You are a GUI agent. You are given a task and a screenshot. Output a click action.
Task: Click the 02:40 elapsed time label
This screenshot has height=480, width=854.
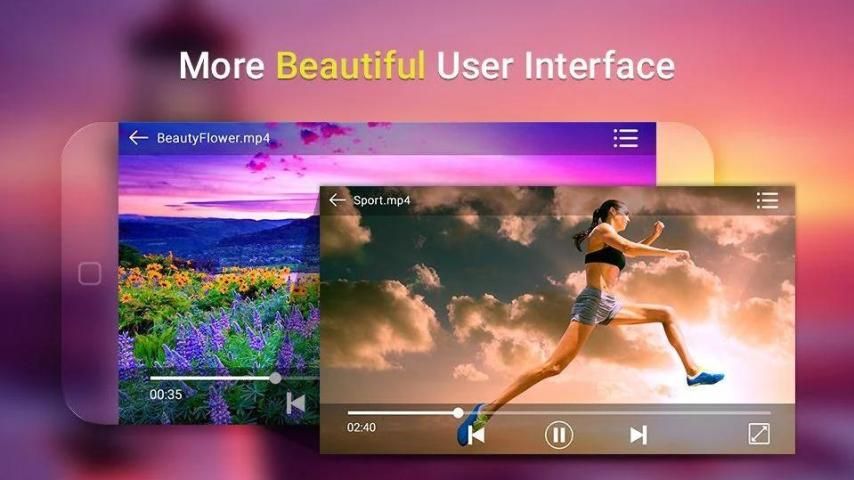361,428
